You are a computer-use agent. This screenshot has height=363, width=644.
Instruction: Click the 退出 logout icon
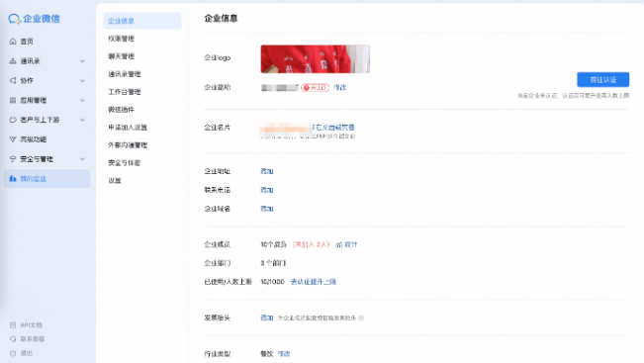click(x=13, y=353)
